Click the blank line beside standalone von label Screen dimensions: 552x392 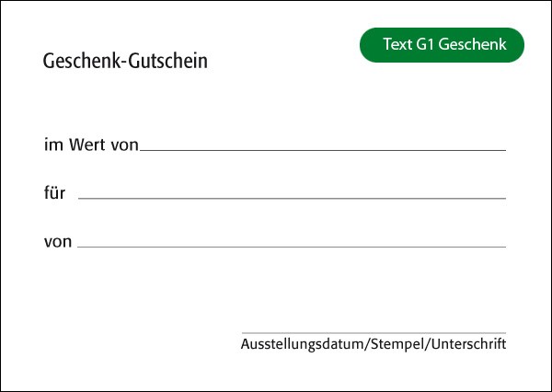tap(292, 247)
